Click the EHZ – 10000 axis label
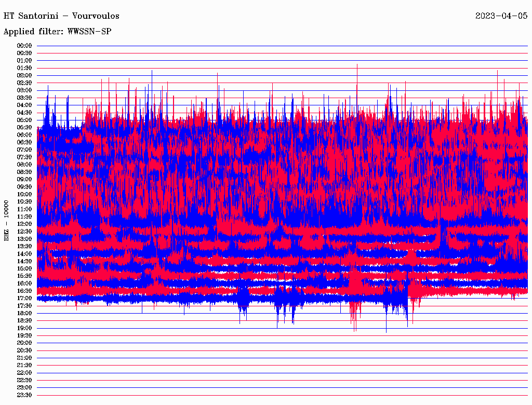The width and height of the screenshot is (532, 405). click(7, 220)
